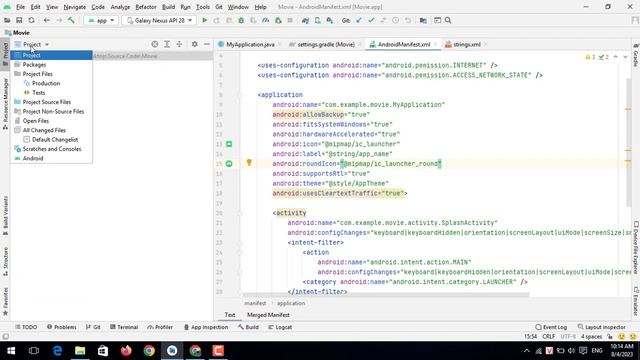Open Project Structure toolbar icon
Image resolution: width=640 pixels, height=360 pixels.
click(423, 20)
